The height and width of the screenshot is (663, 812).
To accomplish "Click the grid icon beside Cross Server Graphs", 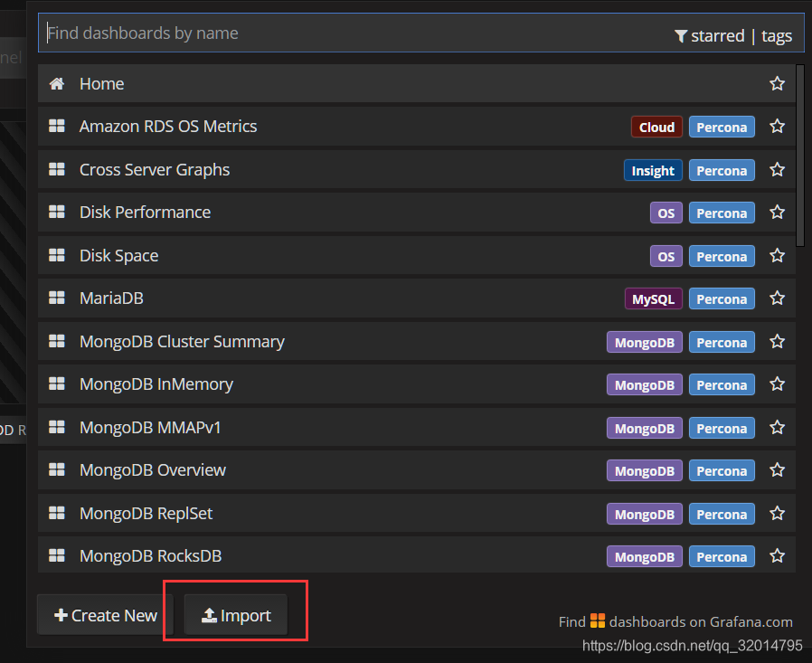I will pos(56,169).
